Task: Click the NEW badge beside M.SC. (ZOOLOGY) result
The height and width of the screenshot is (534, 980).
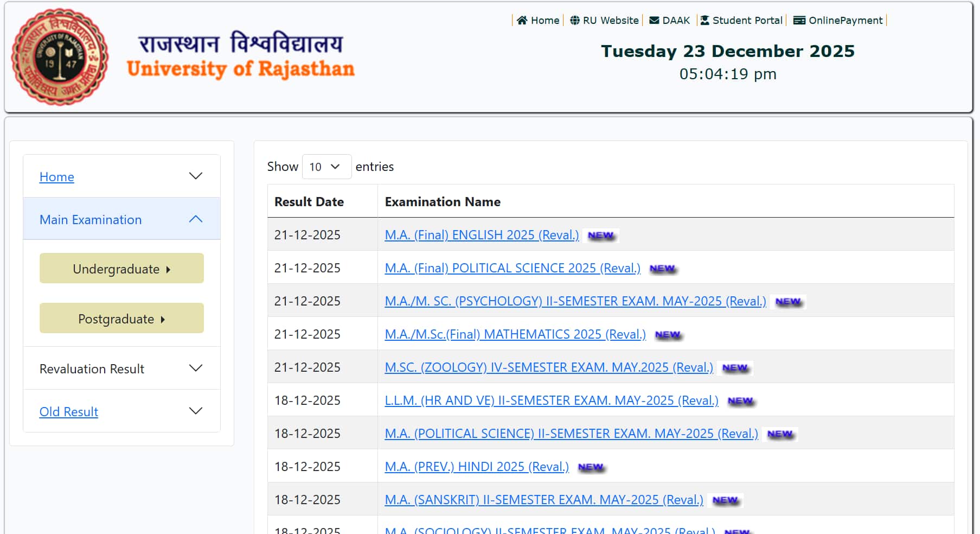Action: [735, 367]
